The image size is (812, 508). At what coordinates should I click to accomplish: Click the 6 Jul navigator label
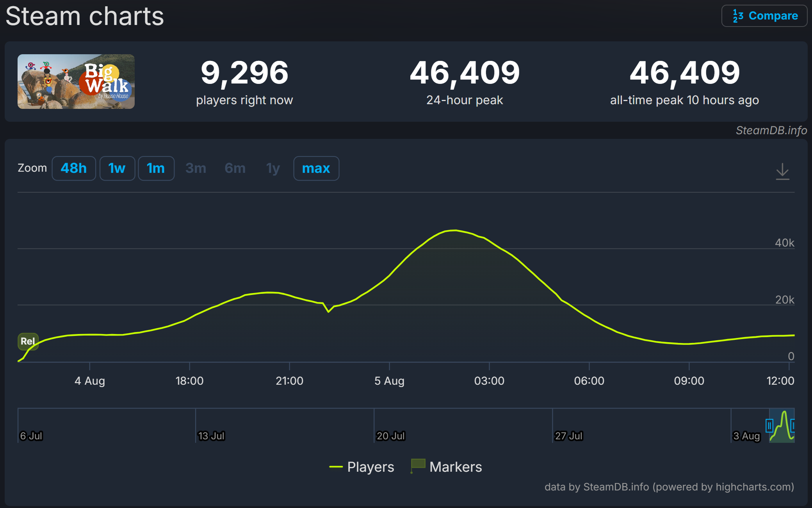coord(31,436)
